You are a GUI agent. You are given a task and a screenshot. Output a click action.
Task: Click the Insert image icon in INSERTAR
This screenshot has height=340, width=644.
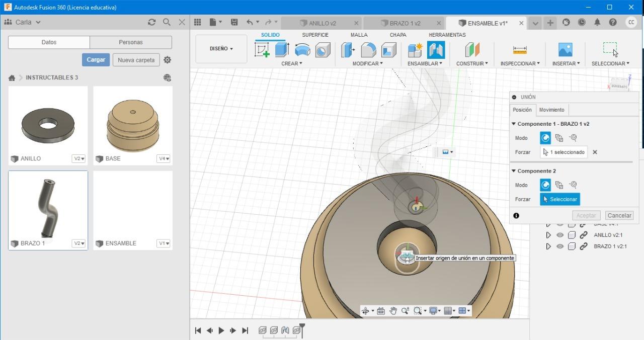(x=566, y=50)
